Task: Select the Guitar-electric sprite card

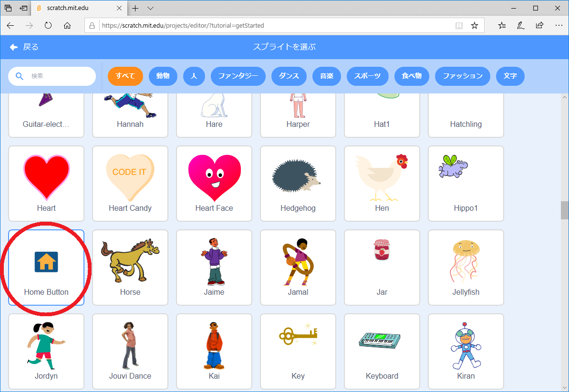Action: [x=46, y=115]
